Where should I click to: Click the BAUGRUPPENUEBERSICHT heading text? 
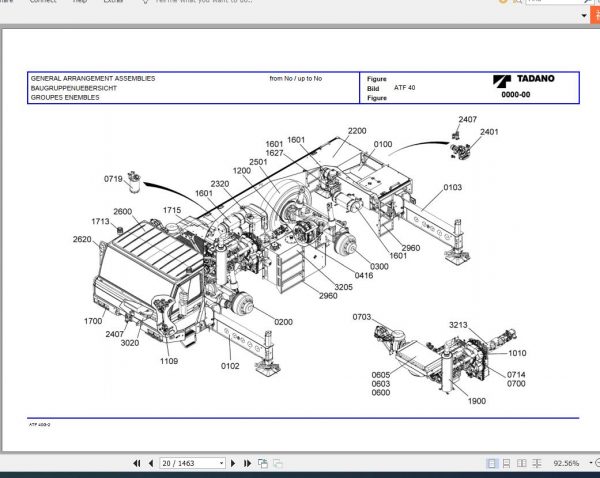click(x=73, y=88)
